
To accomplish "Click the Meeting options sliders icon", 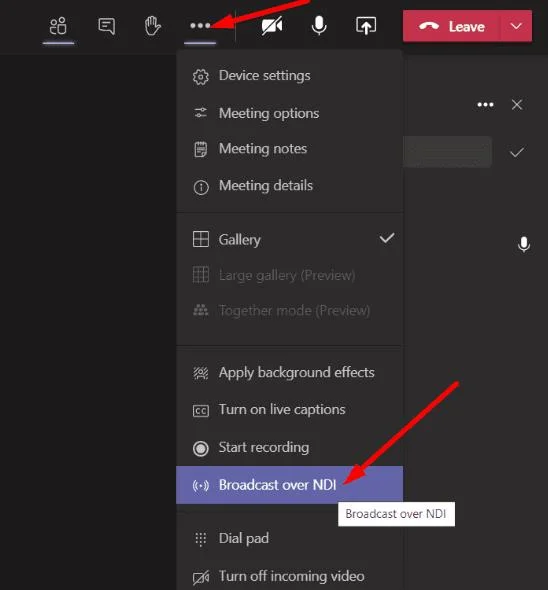I will pos(201,113).
